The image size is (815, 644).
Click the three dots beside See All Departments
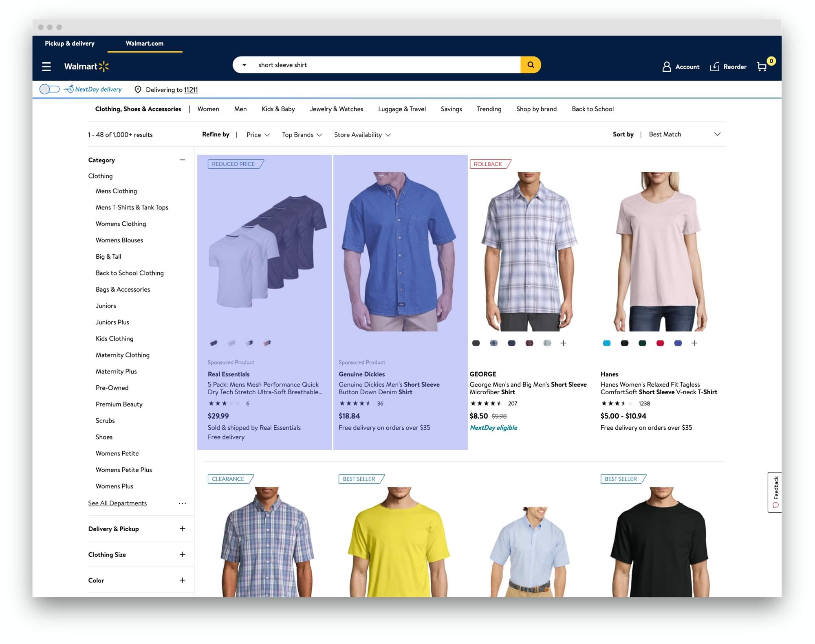point(182,503)
